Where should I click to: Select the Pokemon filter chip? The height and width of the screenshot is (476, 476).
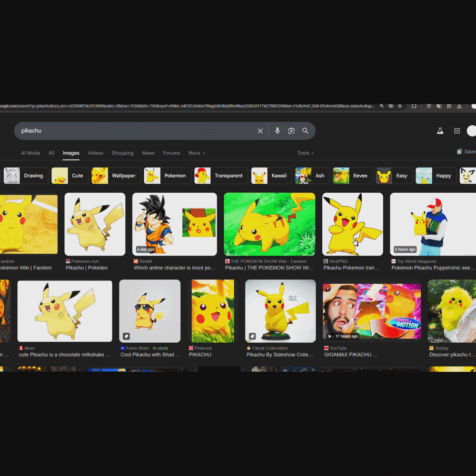(x=168, y=176)
